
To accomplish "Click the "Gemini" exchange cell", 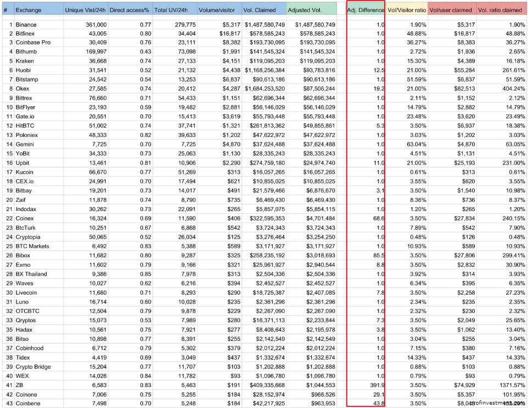I will [25, 144].
